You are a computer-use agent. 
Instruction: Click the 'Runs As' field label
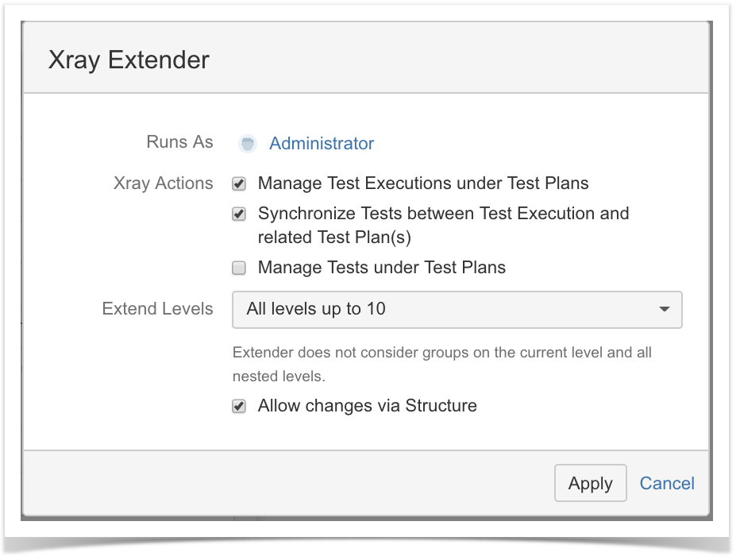(x=179, y=141)
